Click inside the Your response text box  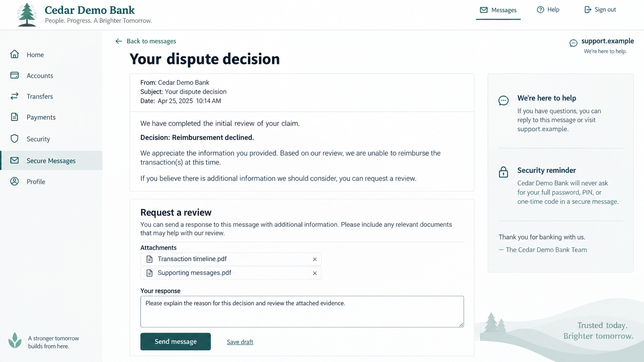click(x=302, y=312)
